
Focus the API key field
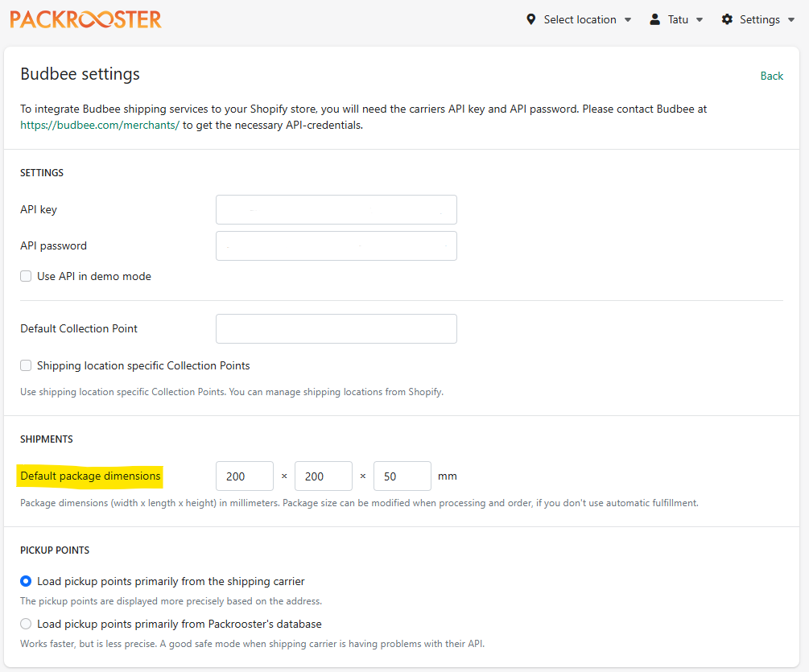pyautogui.click(x=336, y=209)
